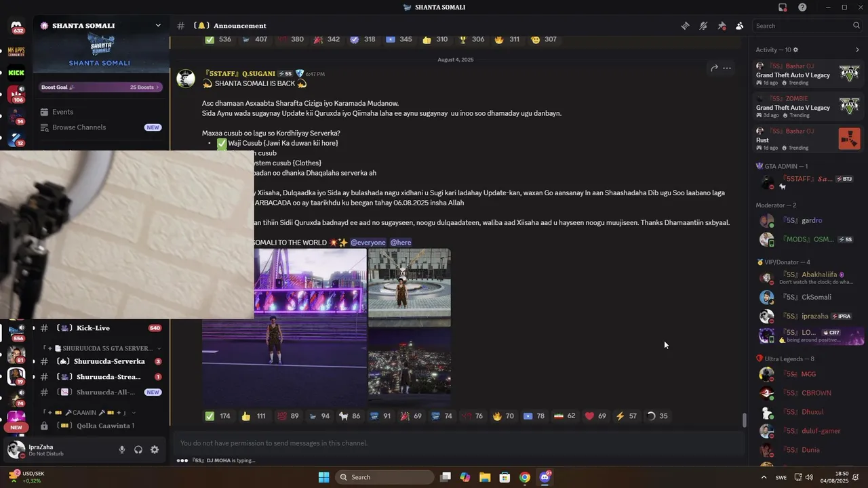
Task: Open Shuruucda-Serverka channel
Action: point(100,361)
